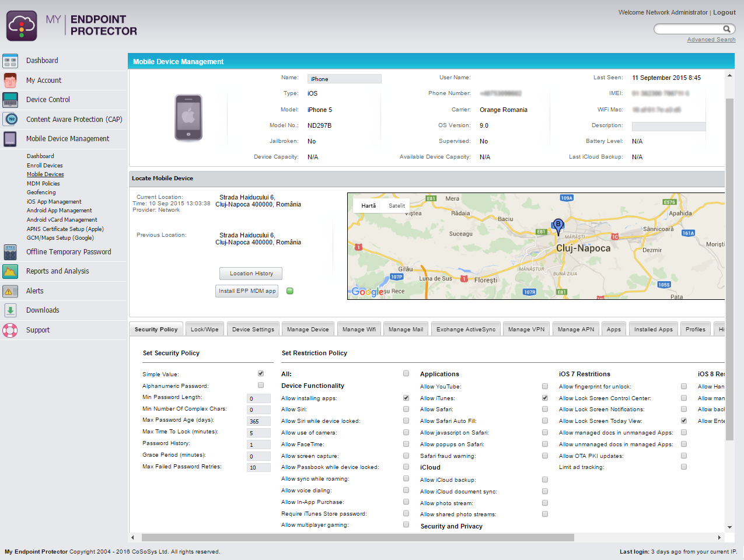Open the Profiles tab
Screen dimensions: 744x560
pyautogui.click(x=696, y=330)
